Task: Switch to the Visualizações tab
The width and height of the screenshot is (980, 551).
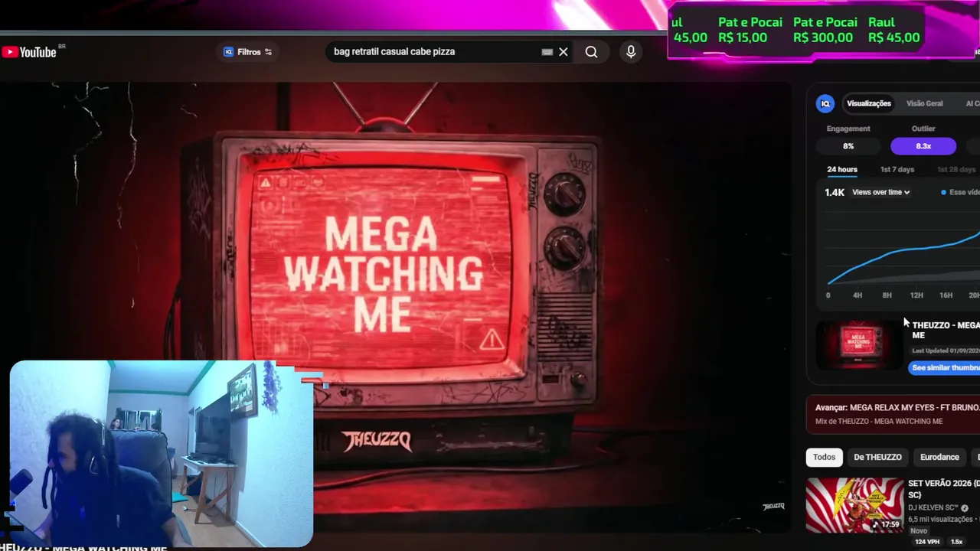Action: click(868, 103)
